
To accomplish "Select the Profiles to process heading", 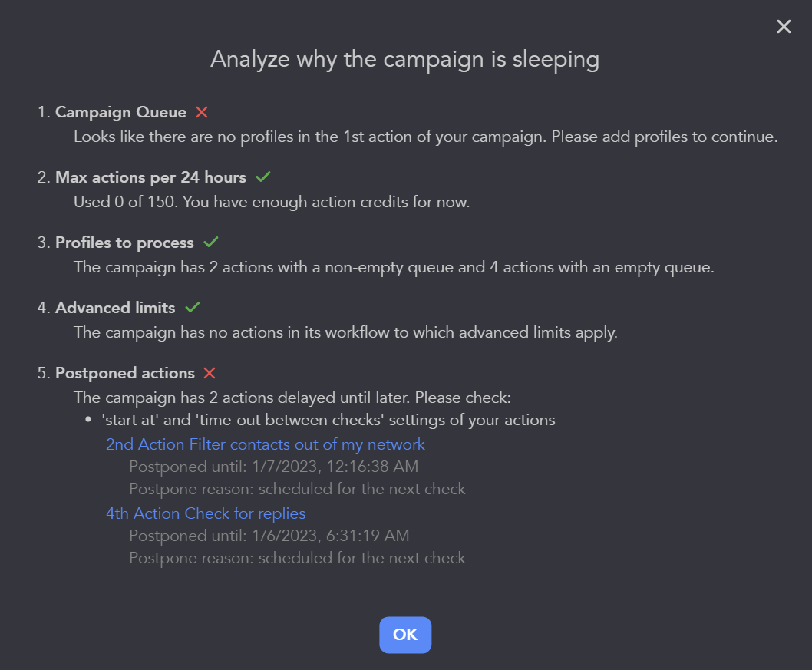I will click(124, 243).
